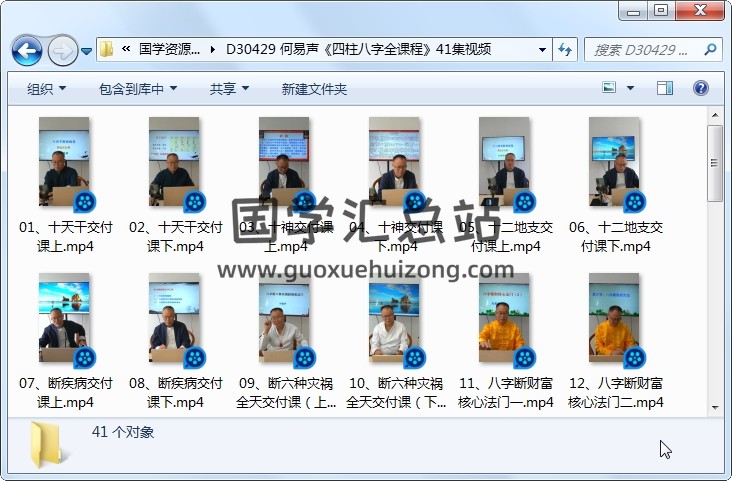This screenshot has width=732, height=481.
Task: Click file name 07、断疾病交付课上.mp4
Action: pos(66,393)
